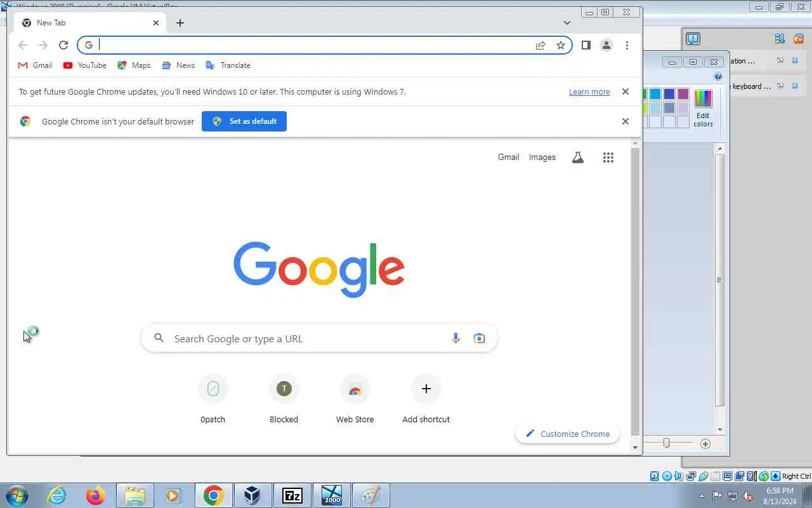The image size is (812, 508).
Task: Open tab search chevron in Chrome
Action: [x=567, y=22]
